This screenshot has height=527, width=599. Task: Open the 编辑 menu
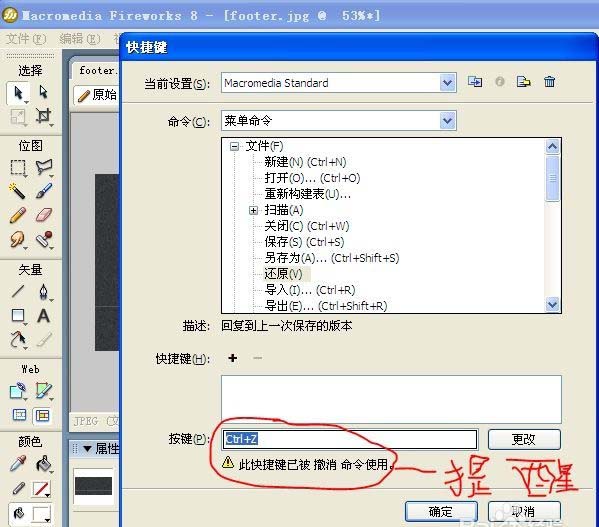(x=79, y=39)
